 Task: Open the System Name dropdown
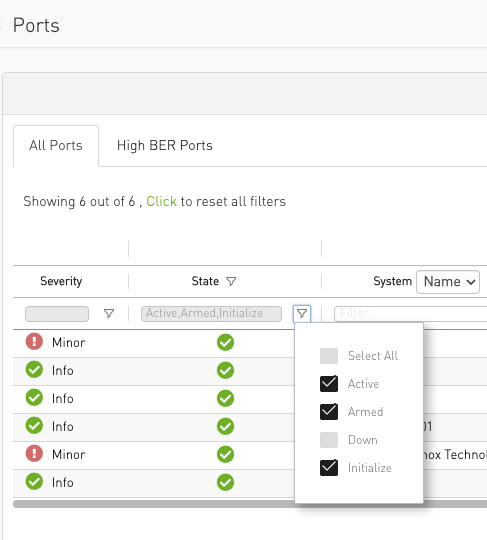448,282
